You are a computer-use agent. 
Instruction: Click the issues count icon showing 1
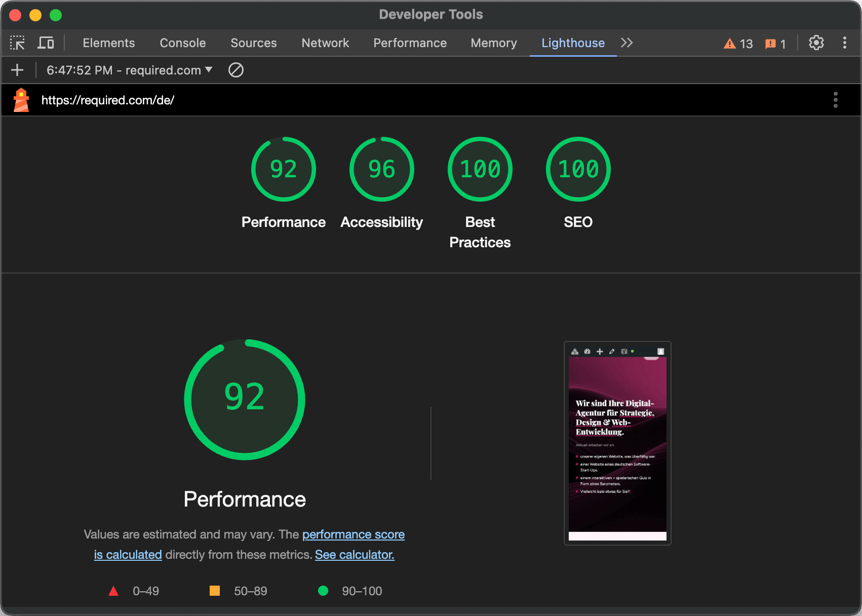tap(775, 44)
